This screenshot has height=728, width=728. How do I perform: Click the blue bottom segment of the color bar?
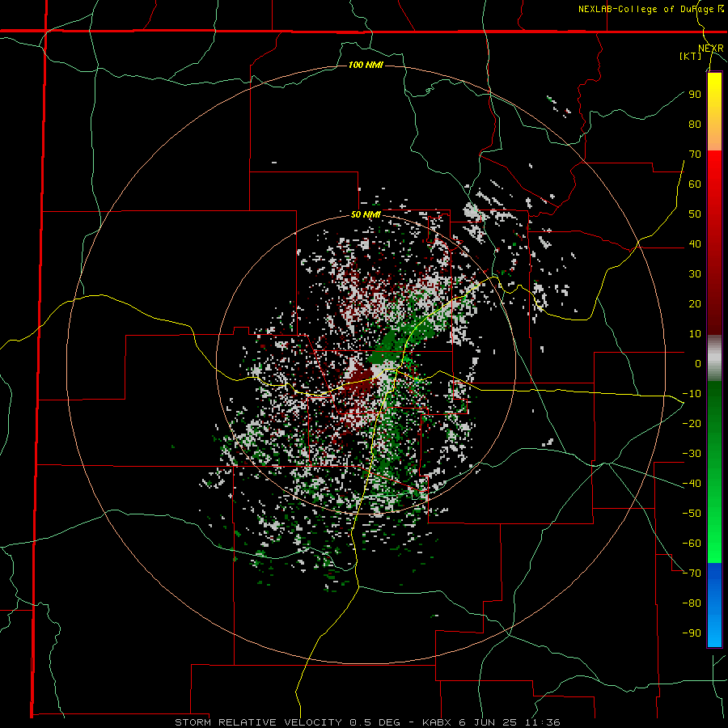click(x=714, y=605)
